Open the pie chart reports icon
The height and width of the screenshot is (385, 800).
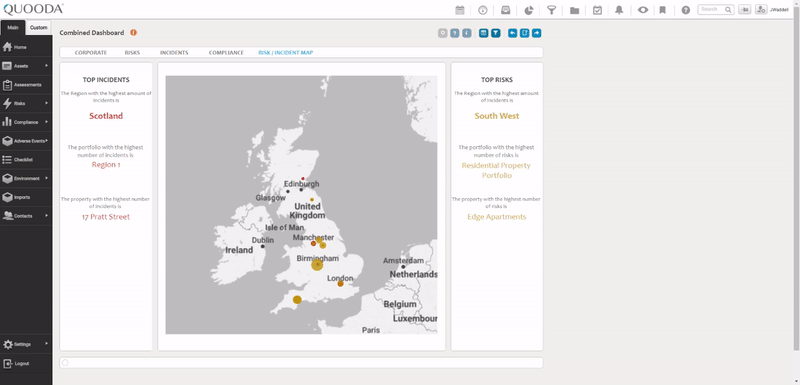529,10
